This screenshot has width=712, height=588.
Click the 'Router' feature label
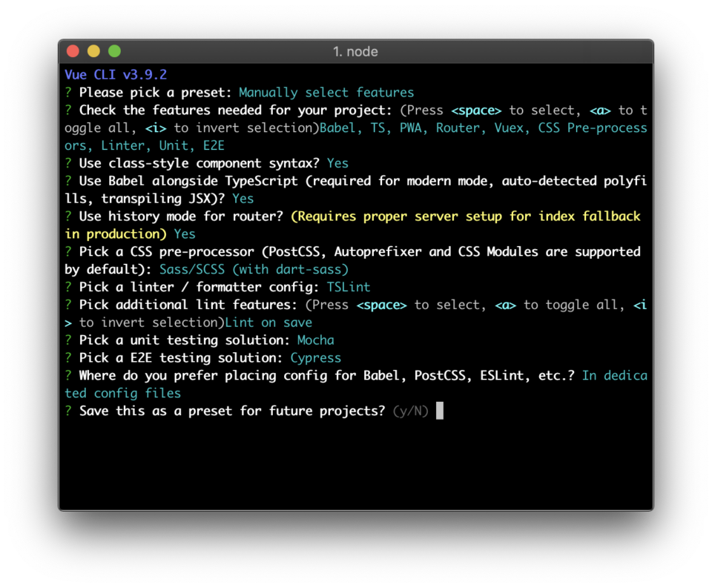(458, 128)
